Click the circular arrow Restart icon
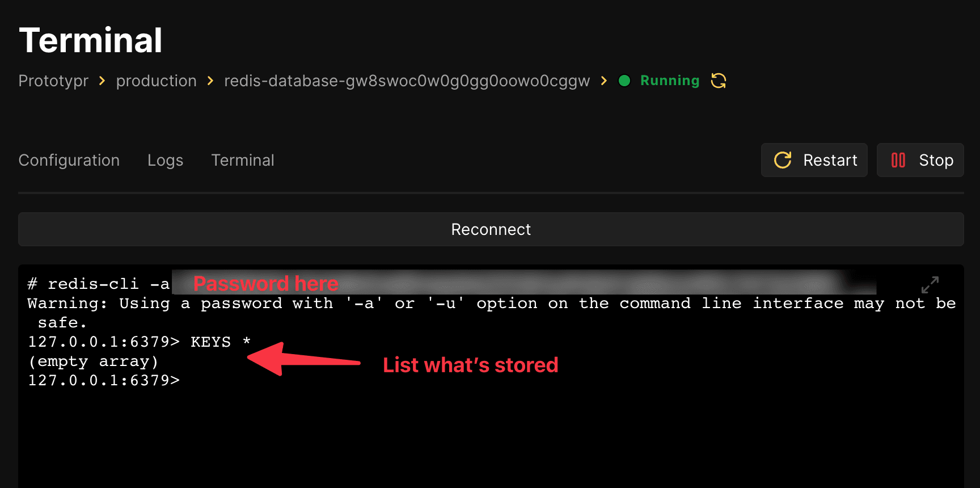The image size is (980, 488). coord(783,160)
